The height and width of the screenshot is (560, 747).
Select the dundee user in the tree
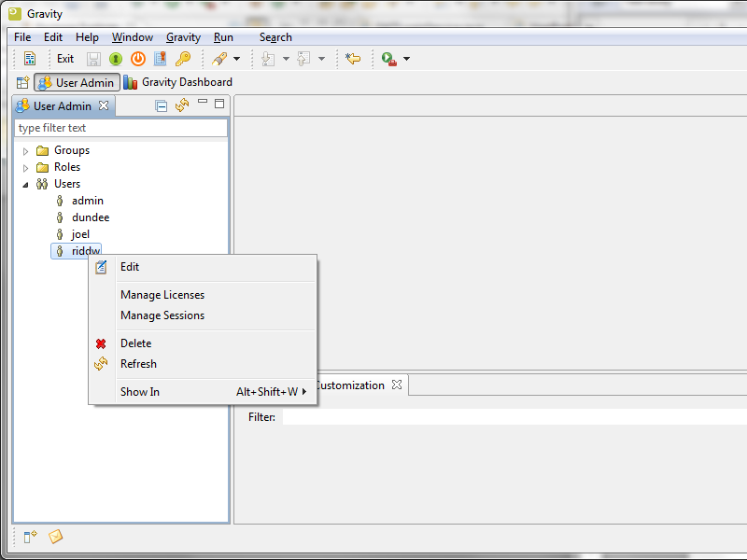pyautogui.click(x=90, y=217)
